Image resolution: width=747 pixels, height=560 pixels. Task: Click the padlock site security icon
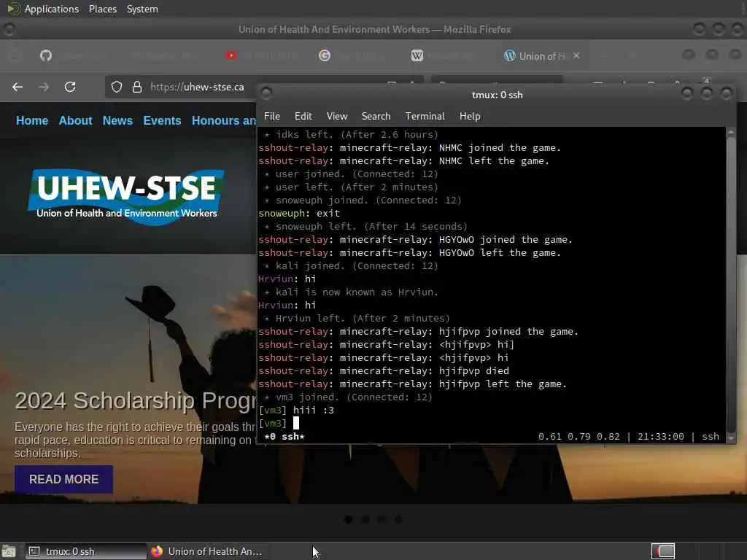137,87
